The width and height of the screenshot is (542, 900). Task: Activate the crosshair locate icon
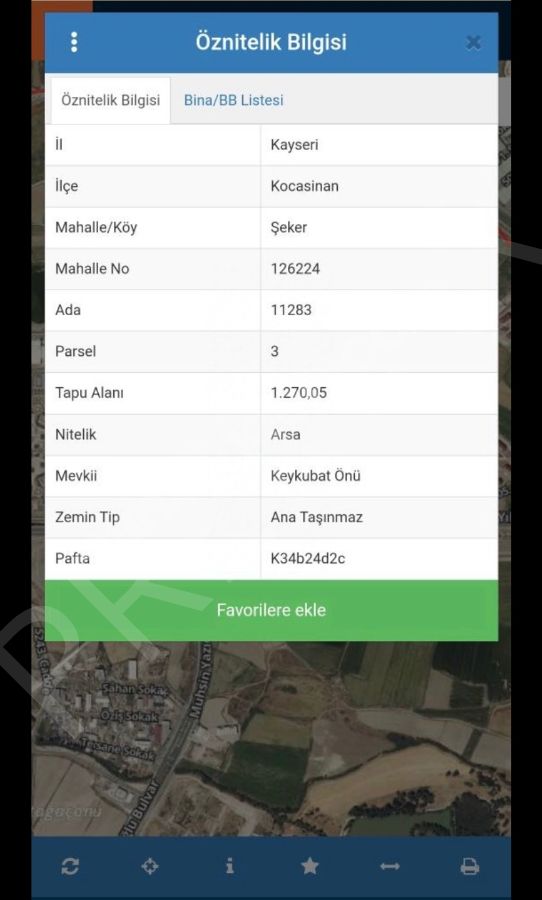[150, 866]
